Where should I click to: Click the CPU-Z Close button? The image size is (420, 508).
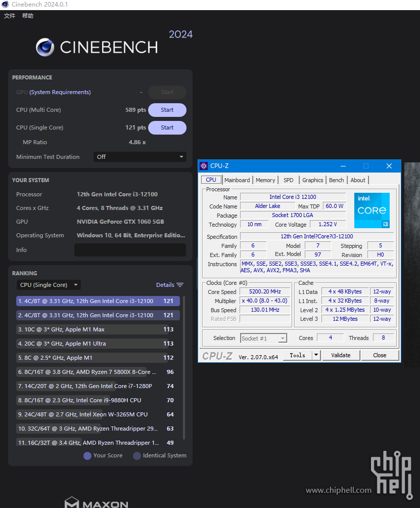pyautogui.click(x=380, y=355)
